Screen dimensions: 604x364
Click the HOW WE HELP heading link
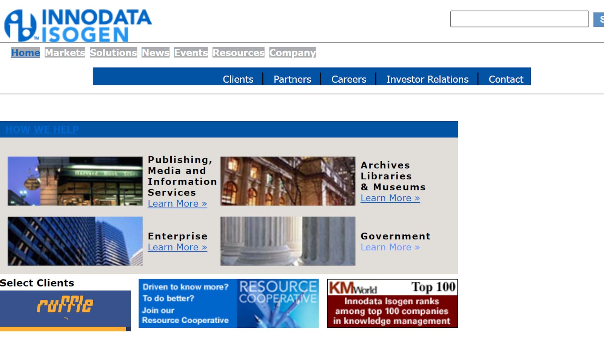coord(42,130)
